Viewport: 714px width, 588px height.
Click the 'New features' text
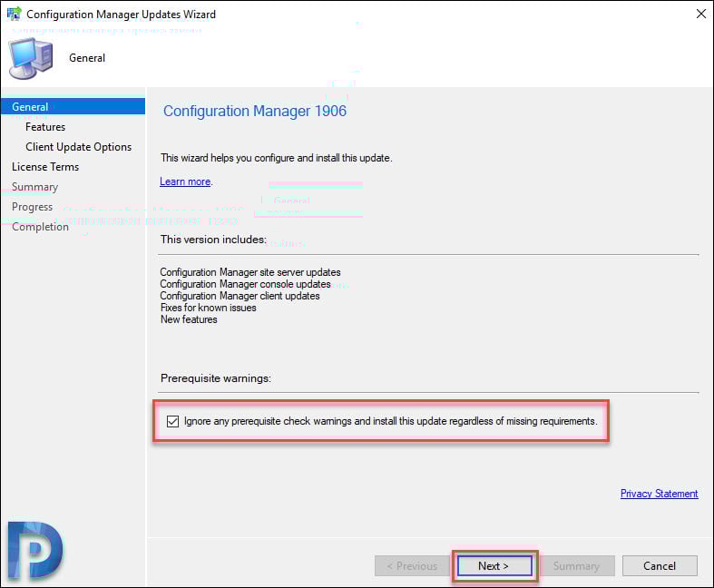[189, 319]
